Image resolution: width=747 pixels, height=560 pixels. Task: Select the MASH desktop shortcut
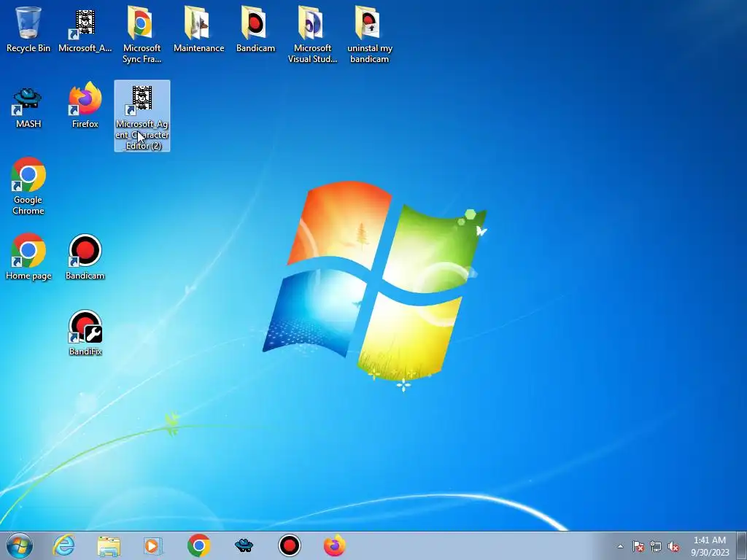tap(28, 107)
